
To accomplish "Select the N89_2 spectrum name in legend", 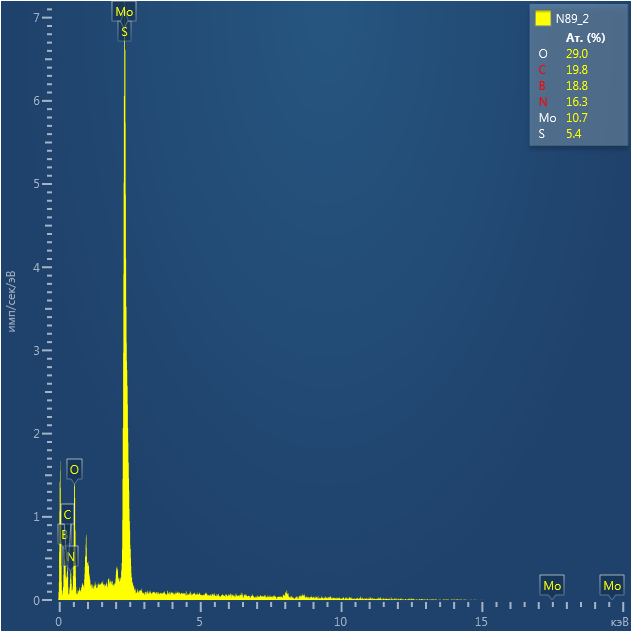I will [x=573, y=18].
